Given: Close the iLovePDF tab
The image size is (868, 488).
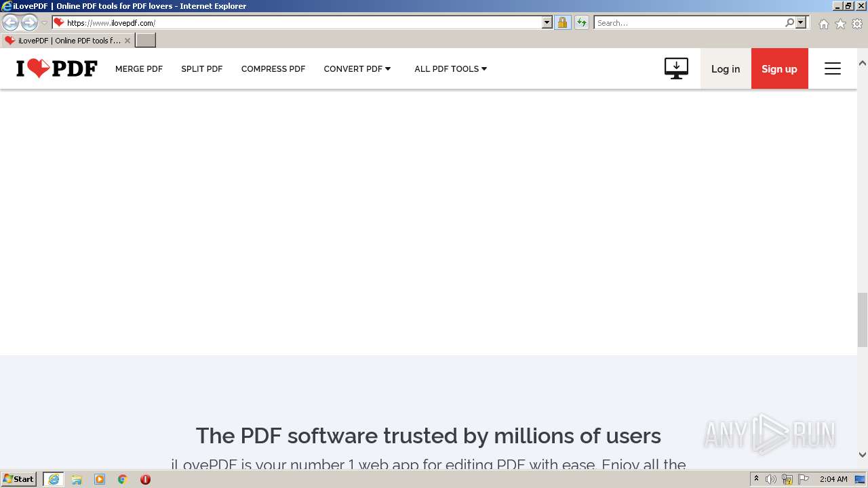Looking at the screenshot, I should [127, 41].
